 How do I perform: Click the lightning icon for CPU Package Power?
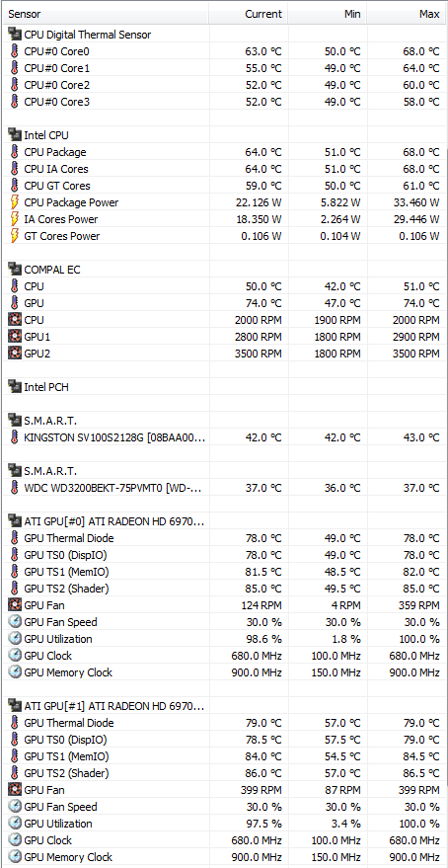click(15, 202)
